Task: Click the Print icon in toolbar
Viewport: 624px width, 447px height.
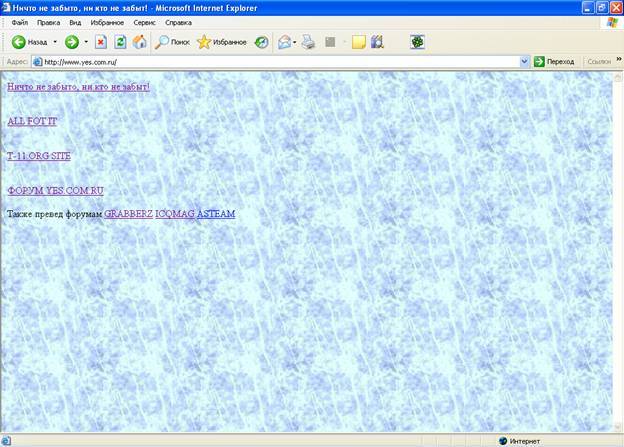Action: tap(309, 42)
